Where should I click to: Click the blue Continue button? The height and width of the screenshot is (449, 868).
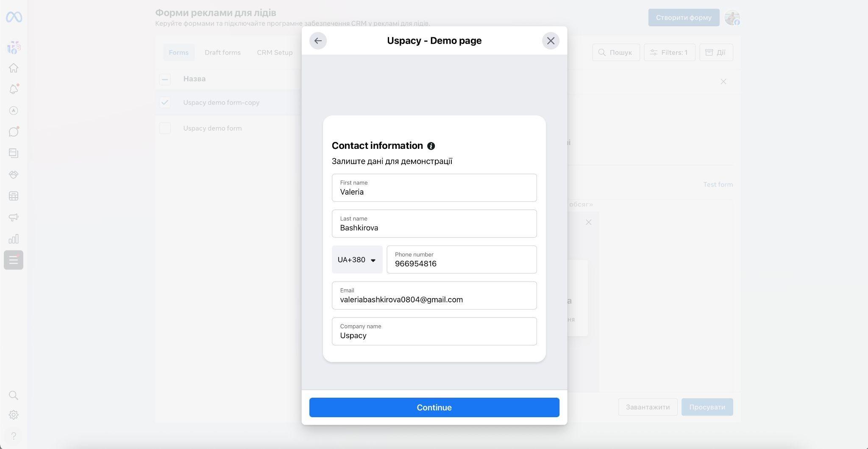[x=434, y=407]
